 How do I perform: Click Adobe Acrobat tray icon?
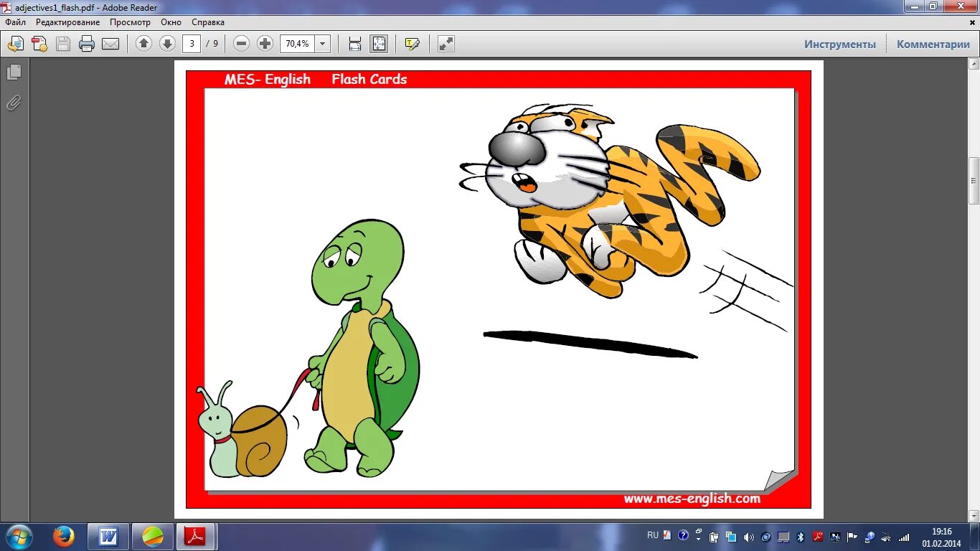[818, 537]
